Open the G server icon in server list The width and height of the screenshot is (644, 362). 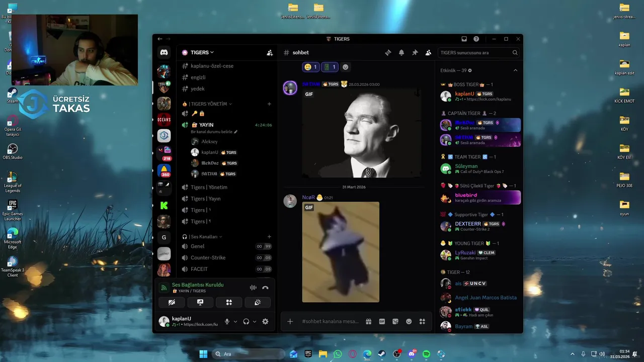click(164, 237)
